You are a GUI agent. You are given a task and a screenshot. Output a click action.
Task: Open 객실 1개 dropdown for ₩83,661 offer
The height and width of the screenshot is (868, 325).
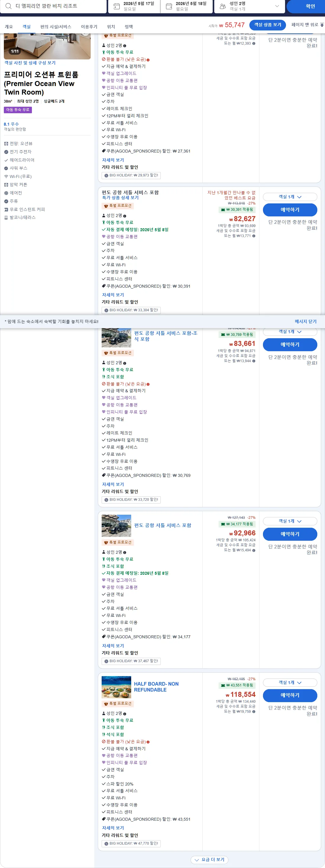click(x=290, y=332)
